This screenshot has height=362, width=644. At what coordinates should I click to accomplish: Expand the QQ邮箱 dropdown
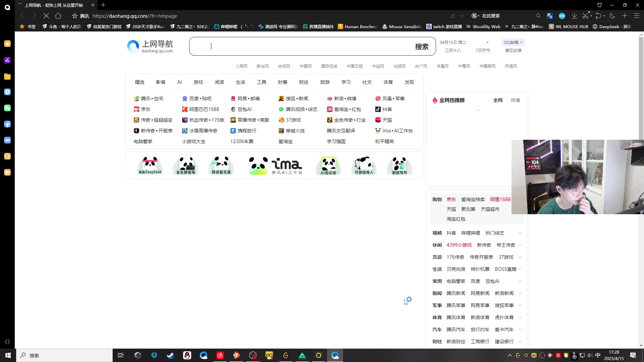point(513,42)
